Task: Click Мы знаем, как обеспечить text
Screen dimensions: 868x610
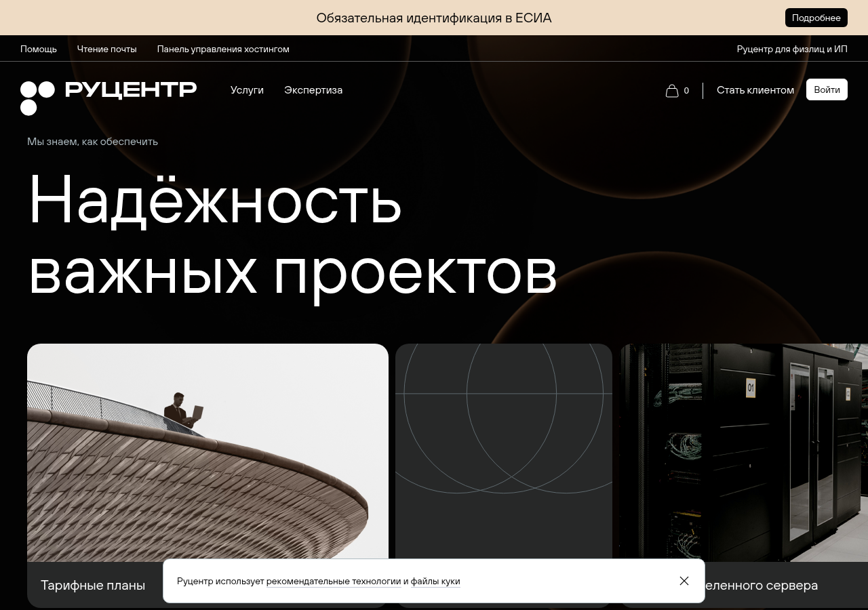Action: pos(92,142)
